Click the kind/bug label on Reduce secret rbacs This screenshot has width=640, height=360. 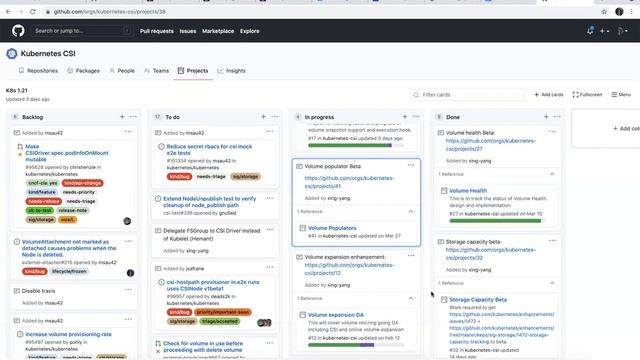[179, 177]
